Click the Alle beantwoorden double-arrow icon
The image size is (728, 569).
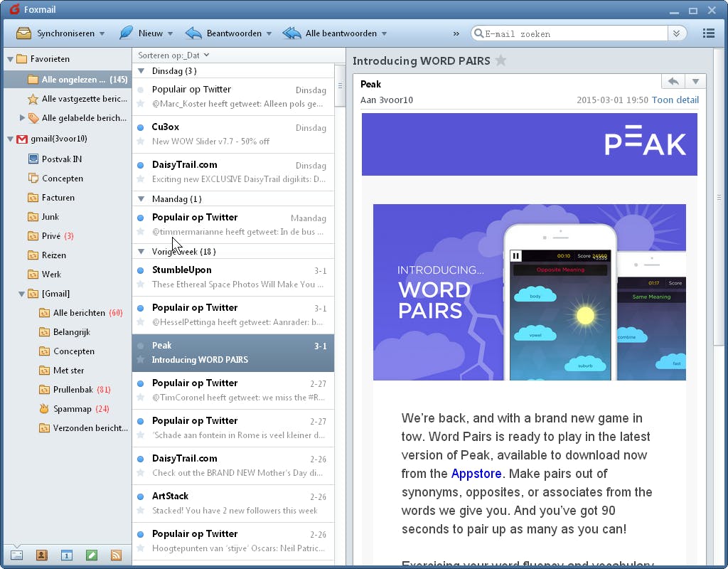(291, 33)
